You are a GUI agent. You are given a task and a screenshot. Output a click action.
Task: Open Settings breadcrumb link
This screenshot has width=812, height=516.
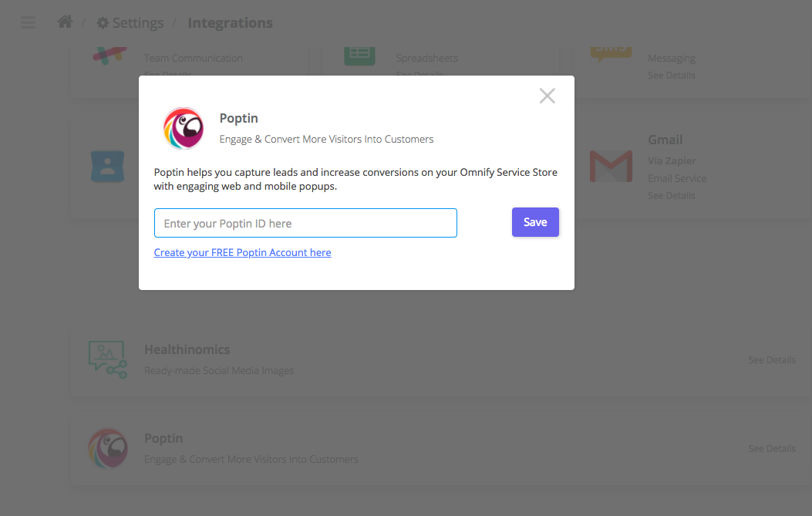(x=130, y=23)
